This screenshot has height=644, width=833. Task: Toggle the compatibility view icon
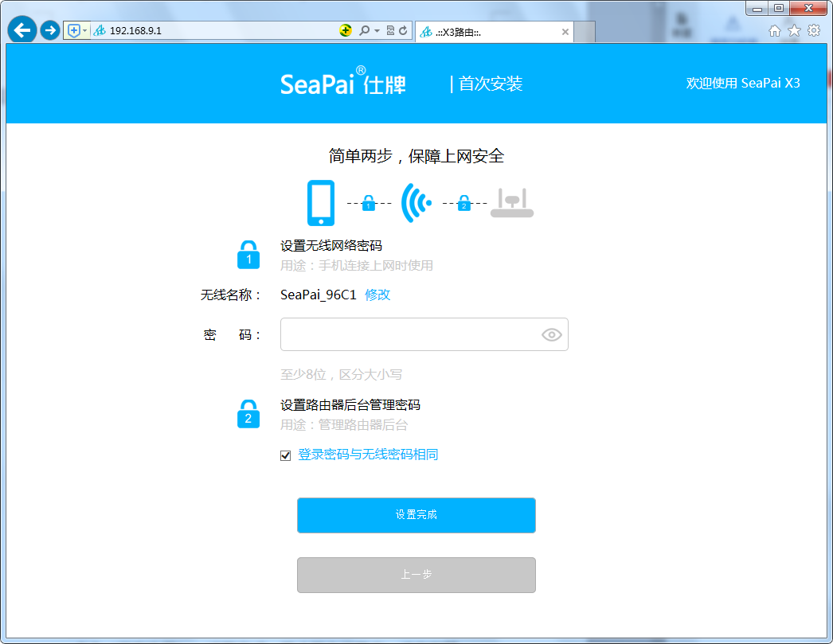click(x=390, y=31)
